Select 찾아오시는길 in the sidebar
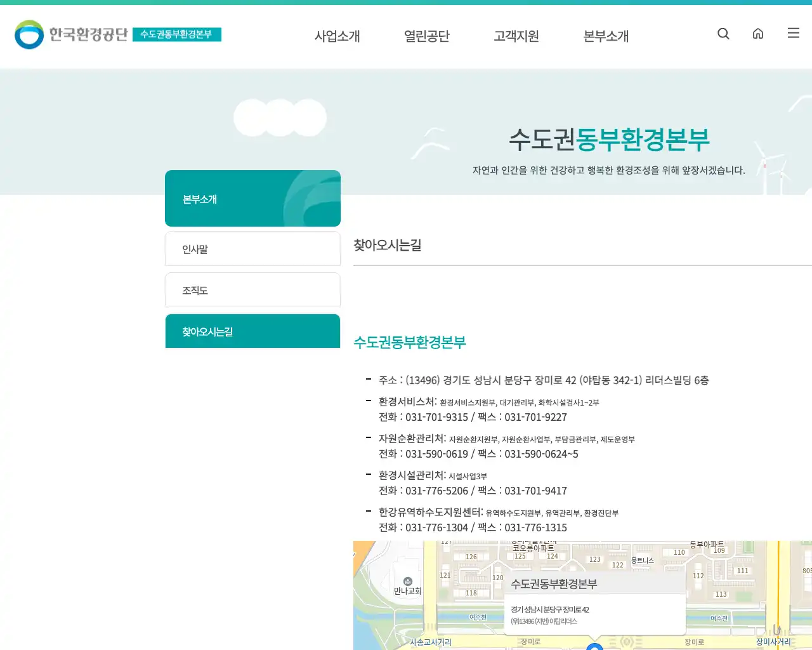 click(252, 331)
